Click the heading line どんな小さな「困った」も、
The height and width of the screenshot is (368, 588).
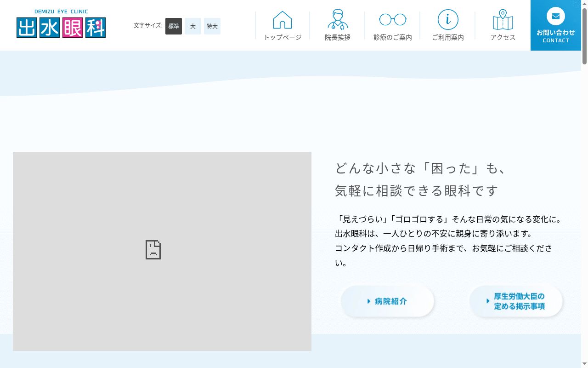pos(421,168)
